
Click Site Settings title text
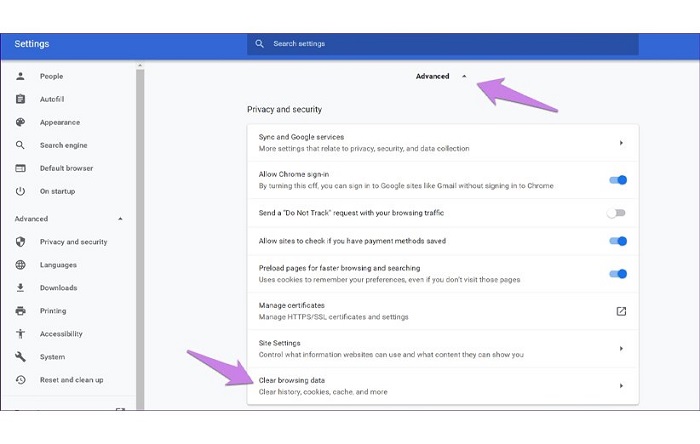point(279,343)
